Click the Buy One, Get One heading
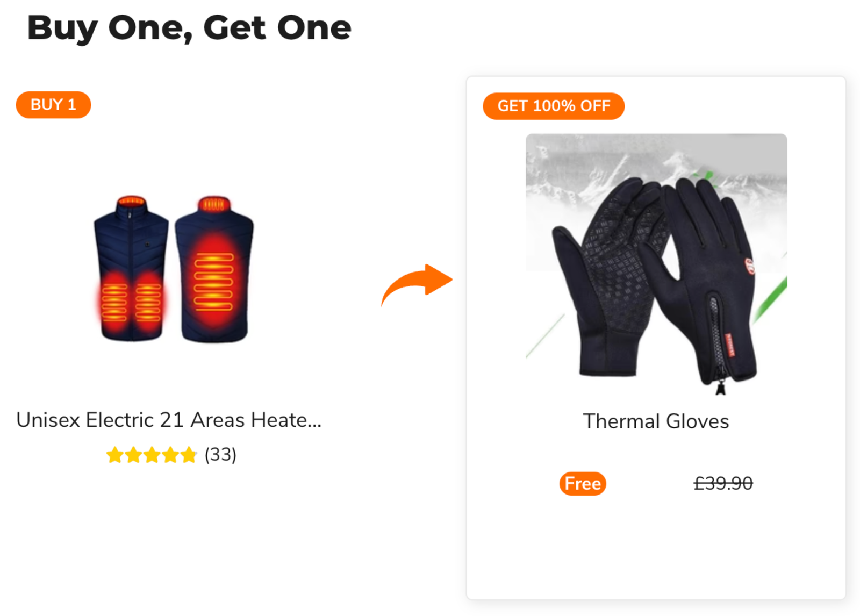This screenshot has width=860, height=616. pyautogui.click(x=189, y=28)
